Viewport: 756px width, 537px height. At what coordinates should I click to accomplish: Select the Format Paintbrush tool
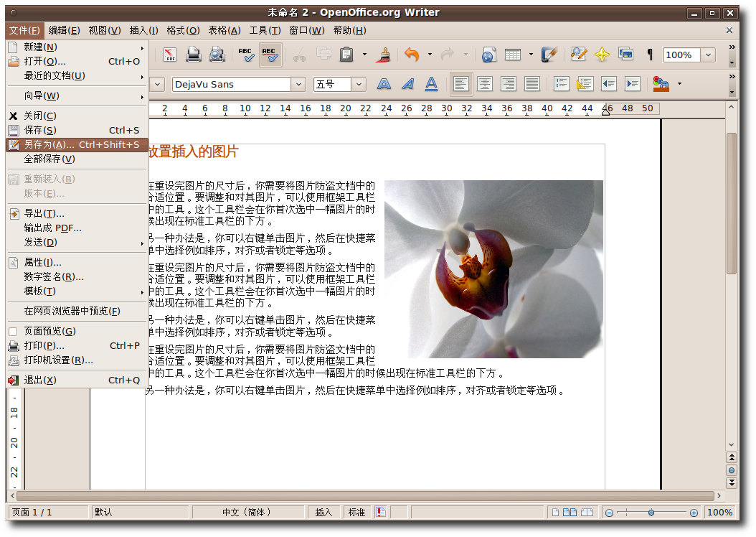[x=384, y=55]
